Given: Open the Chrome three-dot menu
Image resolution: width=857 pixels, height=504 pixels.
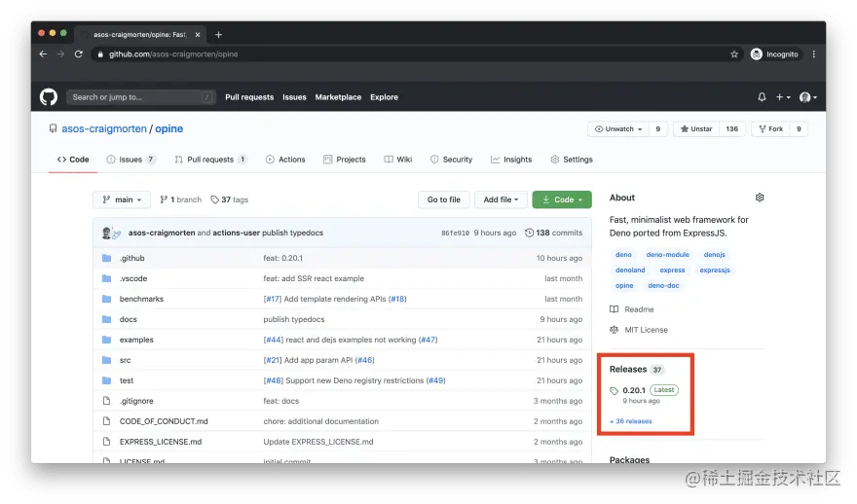Looking at the screenshot, I should click(814, 54).
